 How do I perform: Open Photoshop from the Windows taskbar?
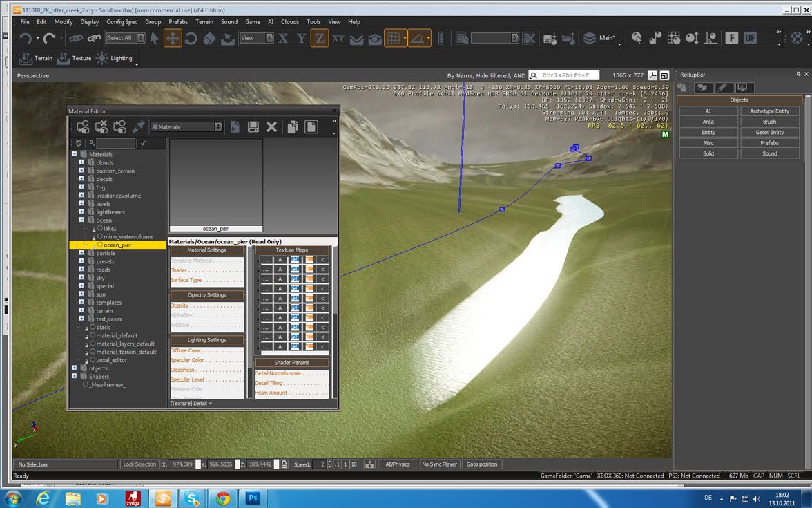tap(252, 498)
